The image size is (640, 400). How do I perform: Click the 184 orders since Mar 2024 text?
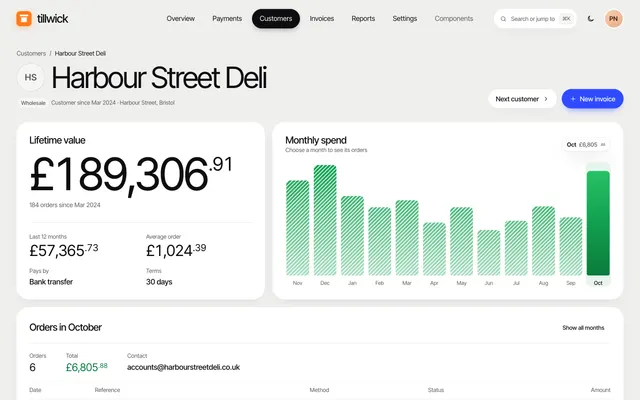point(65,205)
